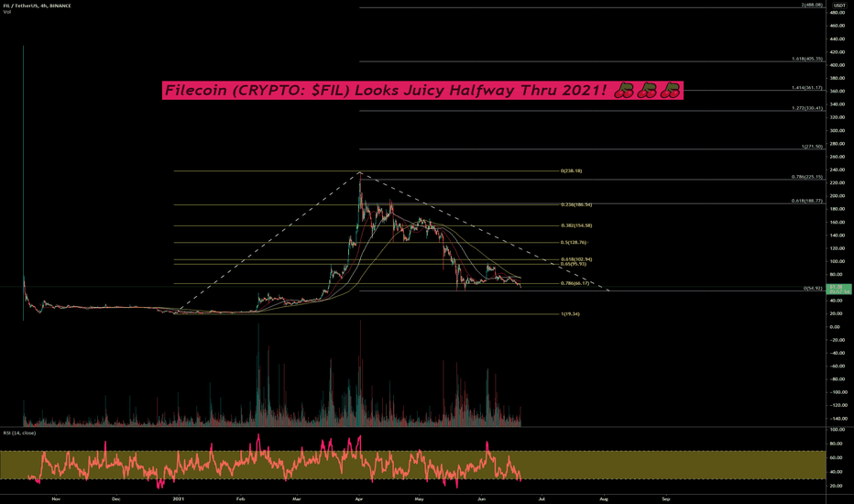Viewport: 854px width, 504px height.
Task: Click the 0.236(186.54) retracement level label
Action: [x=576, y=205]
